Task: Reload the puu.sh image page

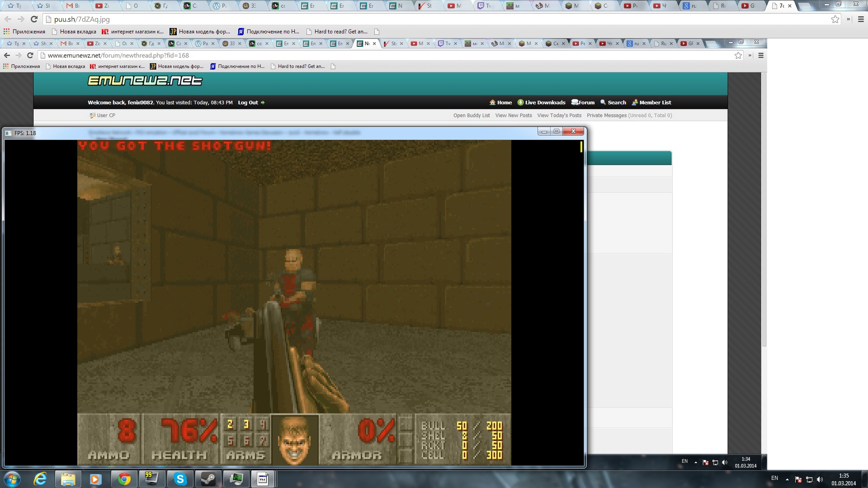Action: [x=34, y=19]
